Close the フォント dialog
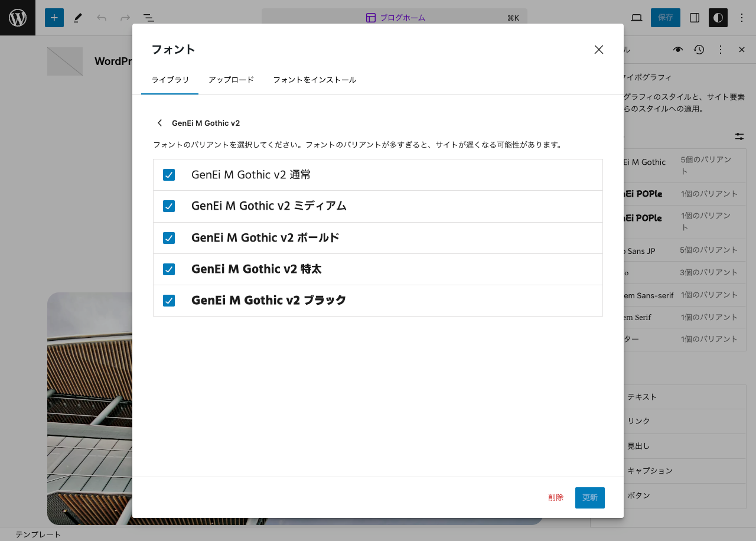Image resolution: width=756 pixels, height=541 pixels. click(x=599, y=50)
